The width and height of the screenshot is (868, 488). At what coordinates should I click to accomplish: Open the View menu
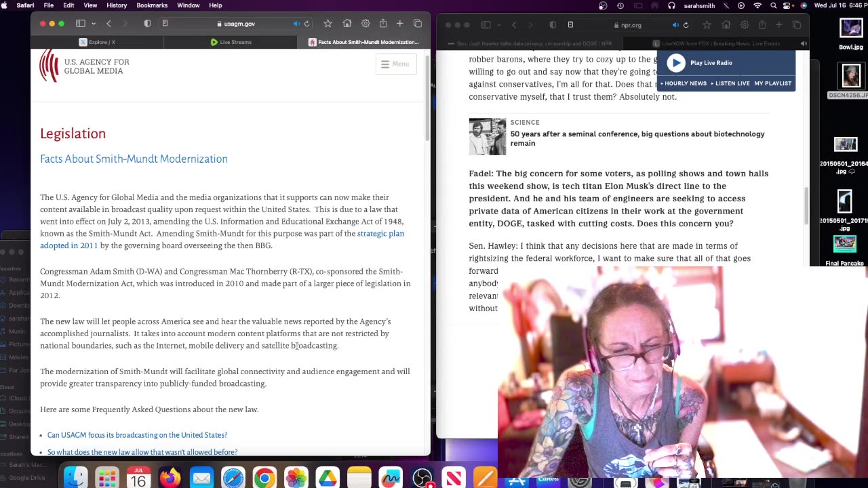coord(90,5)
